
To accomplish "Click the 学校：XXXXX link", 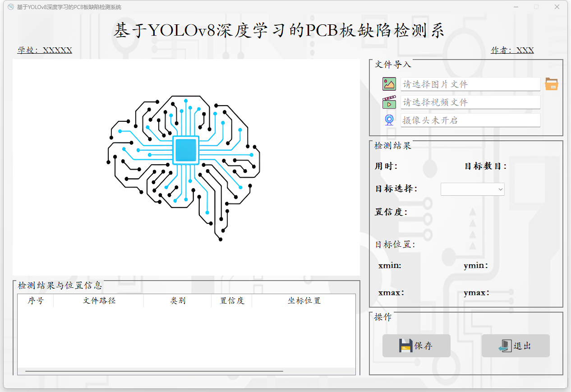I will (44, 50).
